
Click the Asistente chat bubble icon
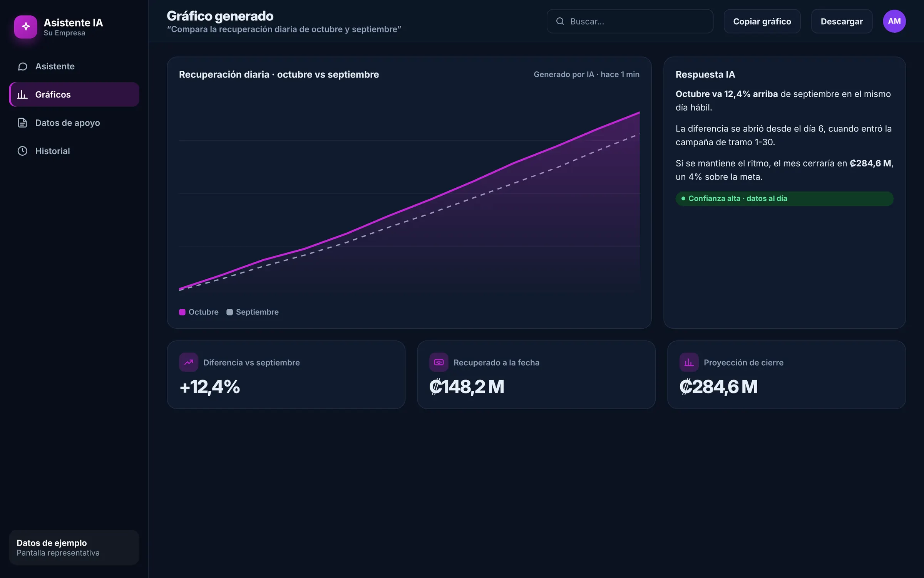22,66
